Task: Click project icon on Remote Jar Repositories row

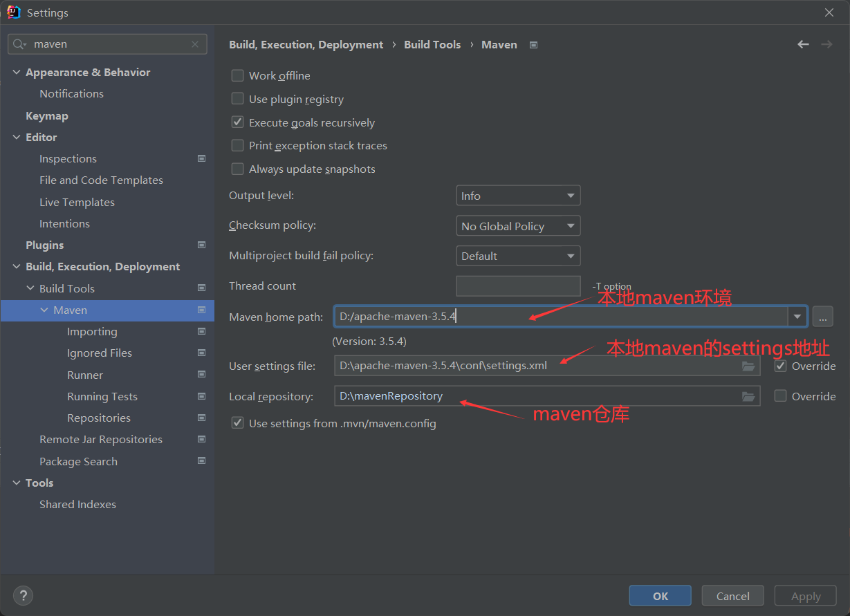Action: (202, 440)
